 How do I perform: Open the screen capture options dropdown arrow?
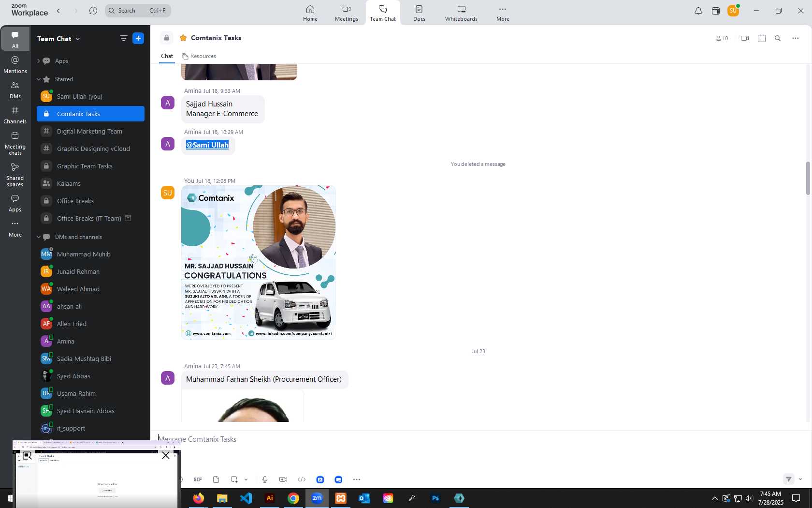[246, 479]
